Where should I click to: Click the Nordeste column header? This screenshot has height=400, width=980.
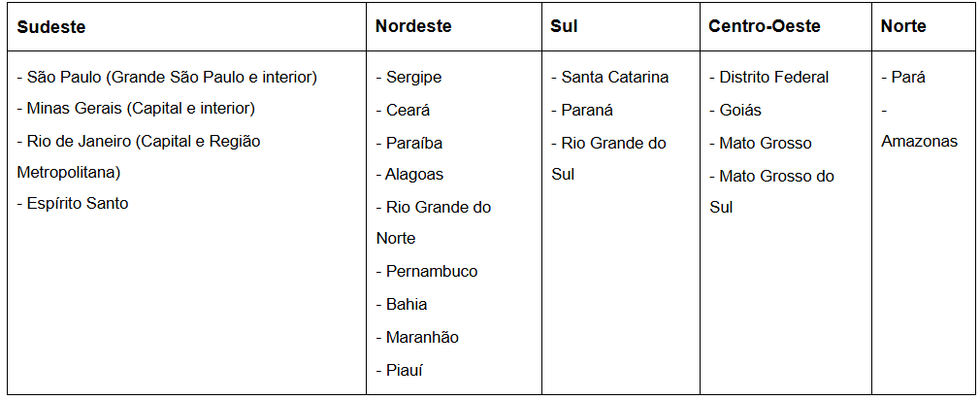pos(413,26)
